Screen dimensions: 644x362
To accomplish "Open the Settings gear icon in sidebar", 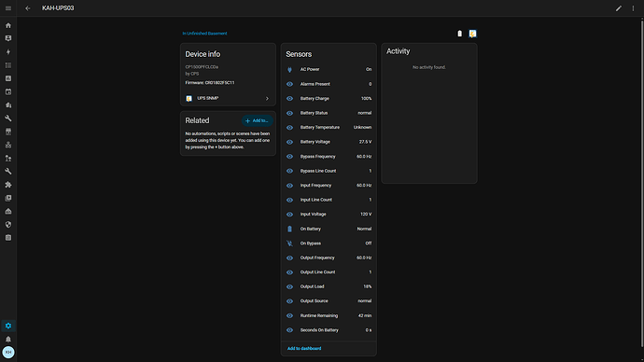I will (8, 326).
